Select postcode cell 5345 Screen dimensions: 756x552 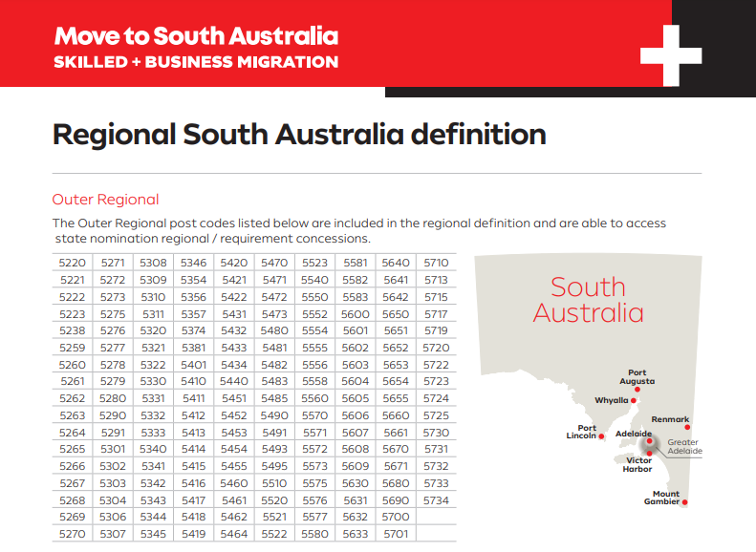tap(153, 534)
